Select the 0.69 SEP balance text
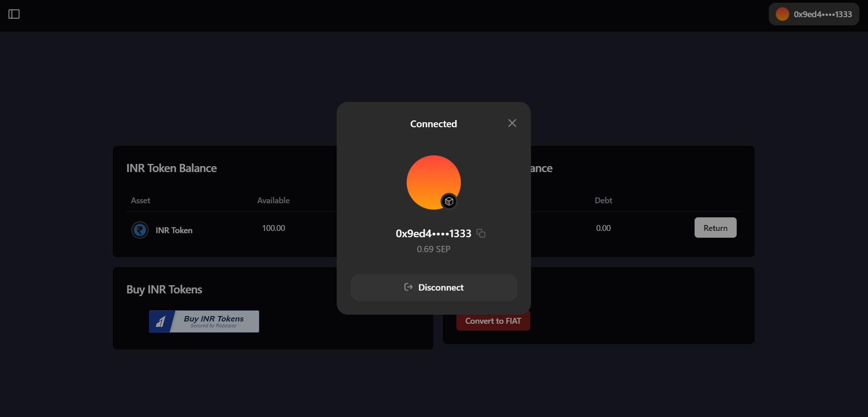This screenshot has width=868, height=417. pos(434,249)
